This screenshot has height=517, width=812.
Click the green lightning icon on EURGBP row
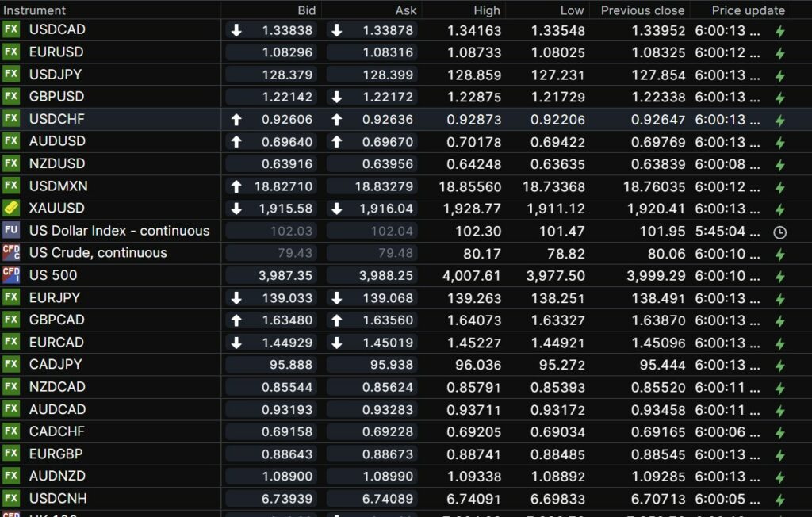pyautogui.click(x=779, y=455)
